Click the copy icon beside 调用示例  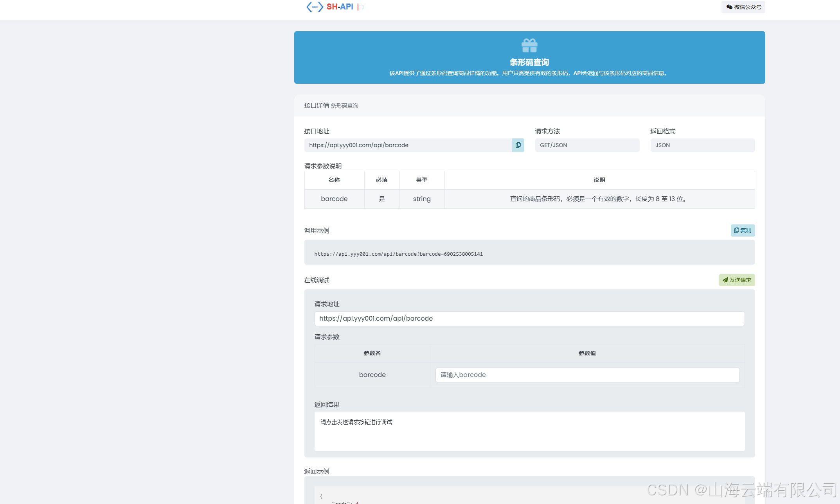point(736,230)
